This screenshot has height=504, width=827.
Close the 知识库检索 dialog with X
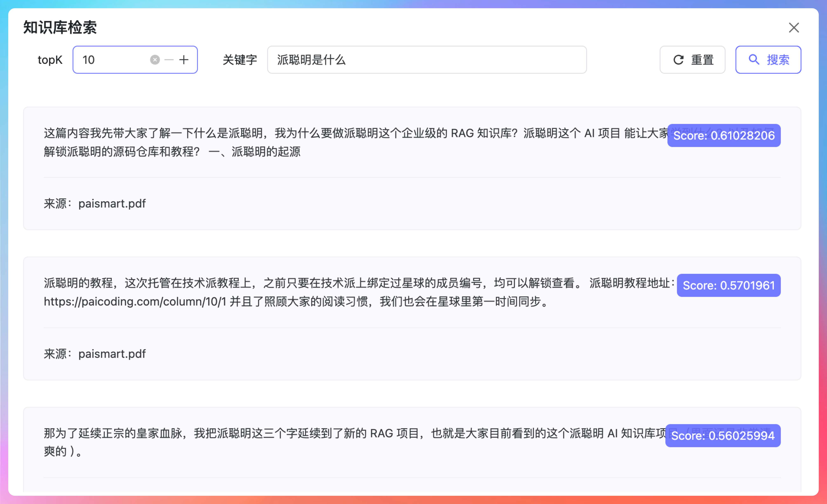coord(794,28)
